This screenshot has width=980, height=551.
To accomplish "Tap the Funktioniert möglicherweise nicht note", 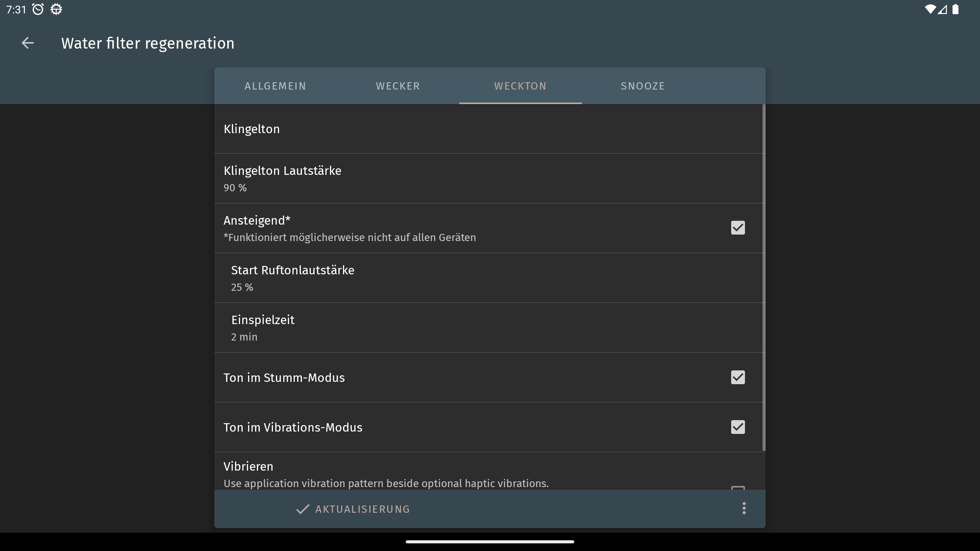I will pyautogui.click(x=350, y=238).
